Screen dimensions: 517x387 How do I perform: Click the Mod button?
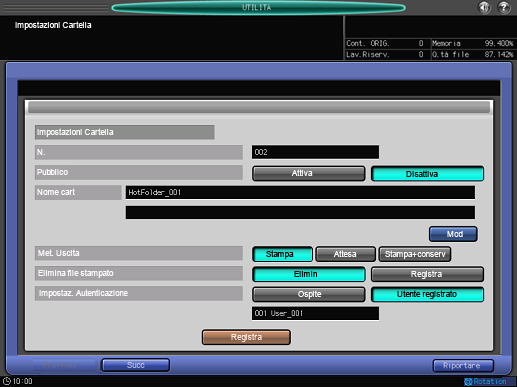pyautogui.click(x=453, y=234)
